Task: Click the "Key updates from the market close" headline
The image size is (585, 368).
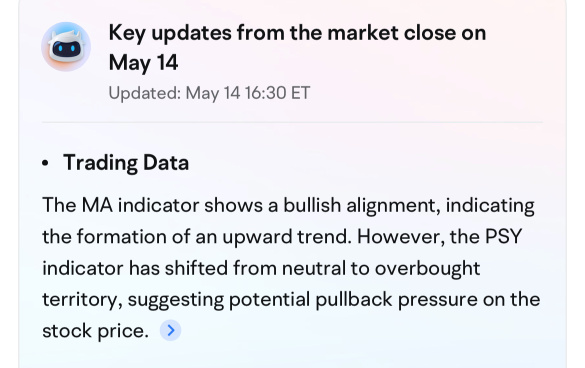Action: (x=297, y=47)
